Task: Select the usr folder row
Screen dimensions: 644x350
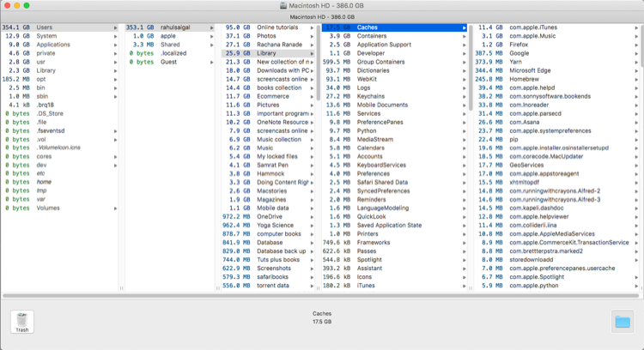Action: pyautogui.click(x=59, y=62)
